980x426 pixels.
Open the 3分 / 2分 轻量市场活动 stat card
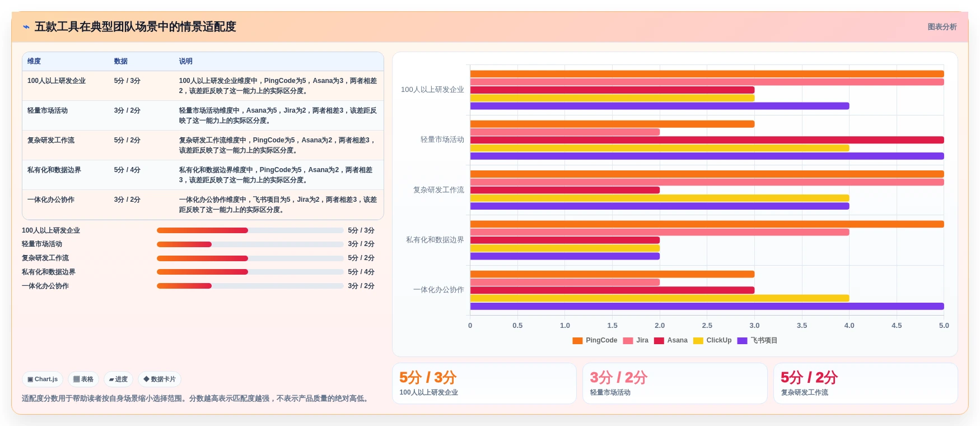click(675, 383)
